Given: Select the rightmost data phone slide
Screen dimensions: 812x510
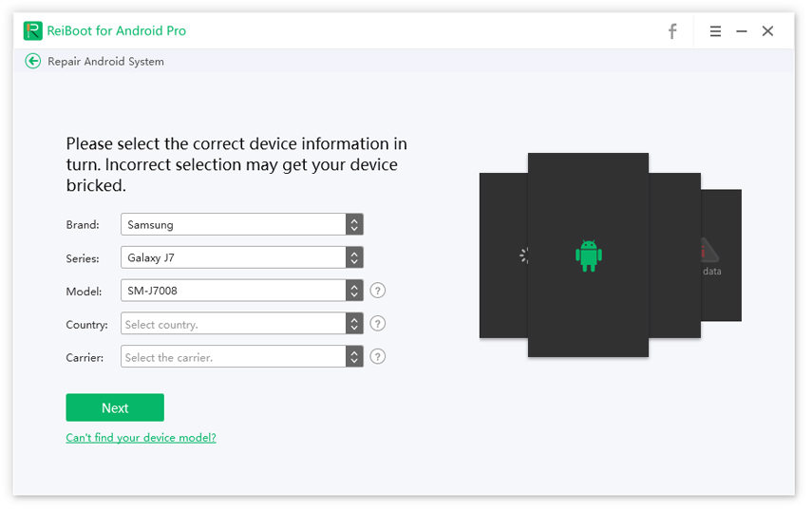Looking at the screenshot, I should [x=723, y=255].
